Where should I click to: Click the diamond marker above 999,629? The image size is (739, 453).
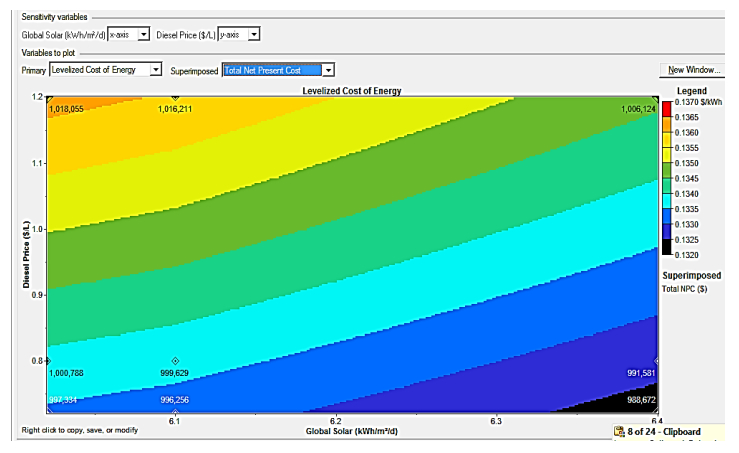175,360
